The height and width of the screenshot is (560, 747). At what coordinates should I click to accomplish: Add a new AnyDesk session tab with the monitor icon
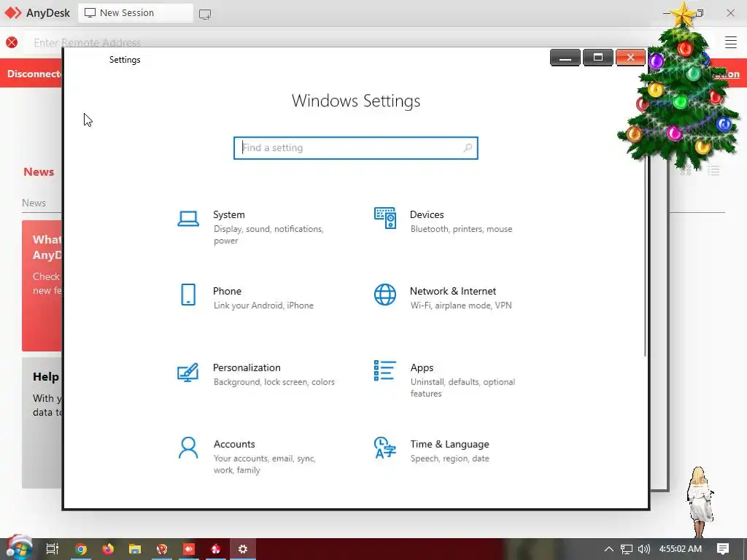coord(205,15)
